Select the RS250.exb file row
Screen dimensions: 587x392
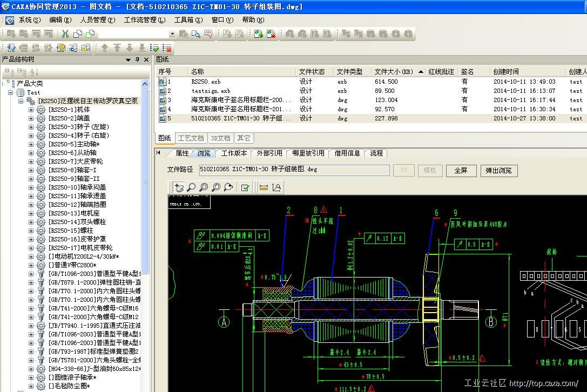pyautogui.click(x=372, y=82)
